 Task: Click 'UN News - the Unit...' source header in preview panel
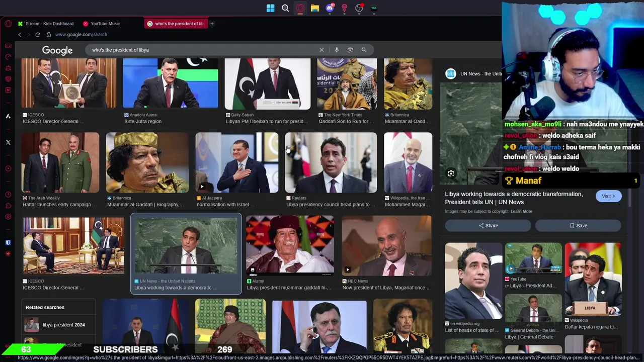click(x=474, y=74)
